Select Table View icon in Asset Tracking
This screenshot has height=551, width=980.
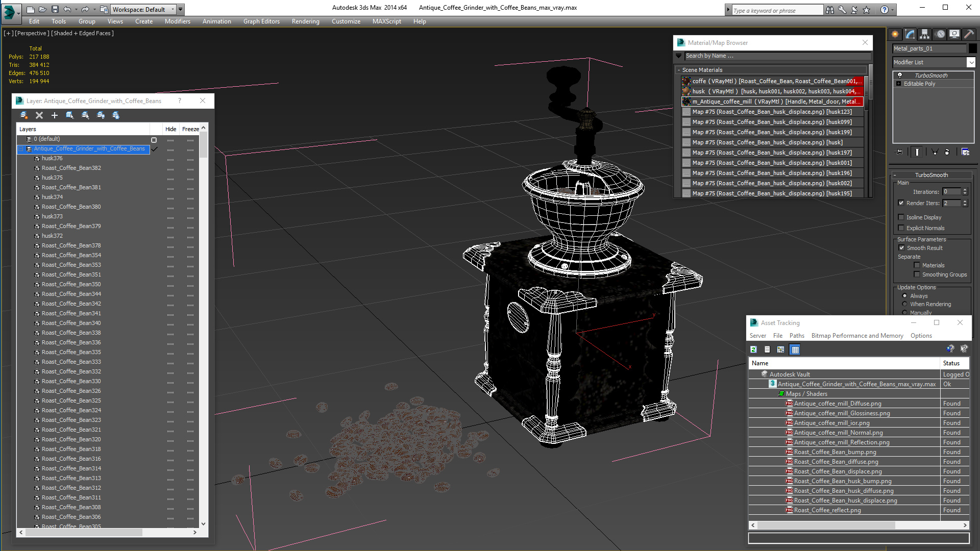coord(795,349)
